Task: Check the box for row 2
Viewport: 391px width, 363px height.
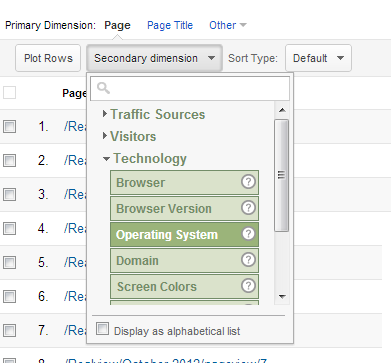Action: click(x=9, y=160)
